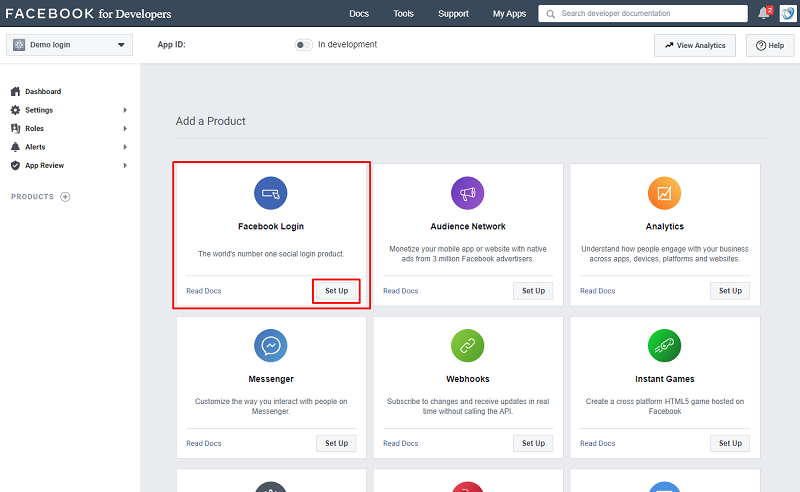Read Docs for Analytics
This screenshot has height=492, width=800.
pos(597,291)
